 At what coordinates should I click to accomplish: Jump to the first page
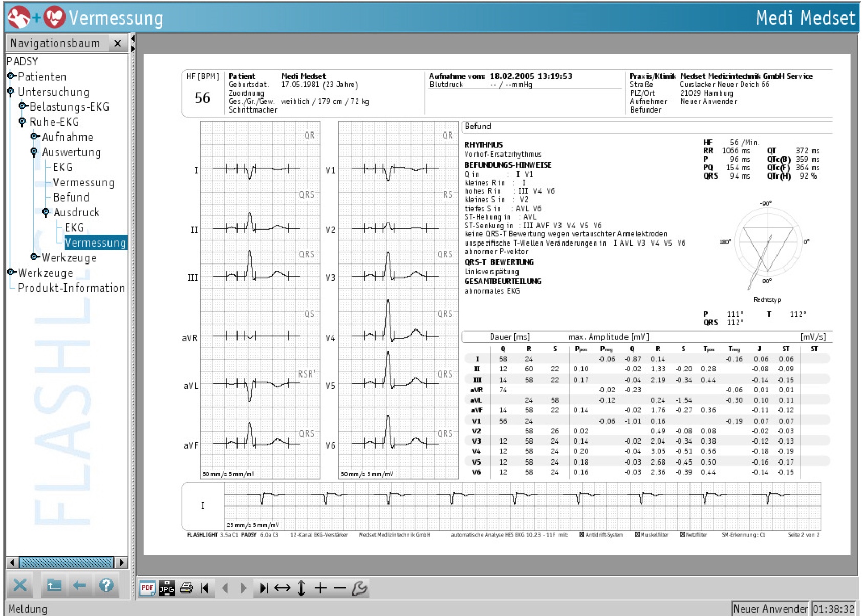pyautogui.click(x=205, y=588)
